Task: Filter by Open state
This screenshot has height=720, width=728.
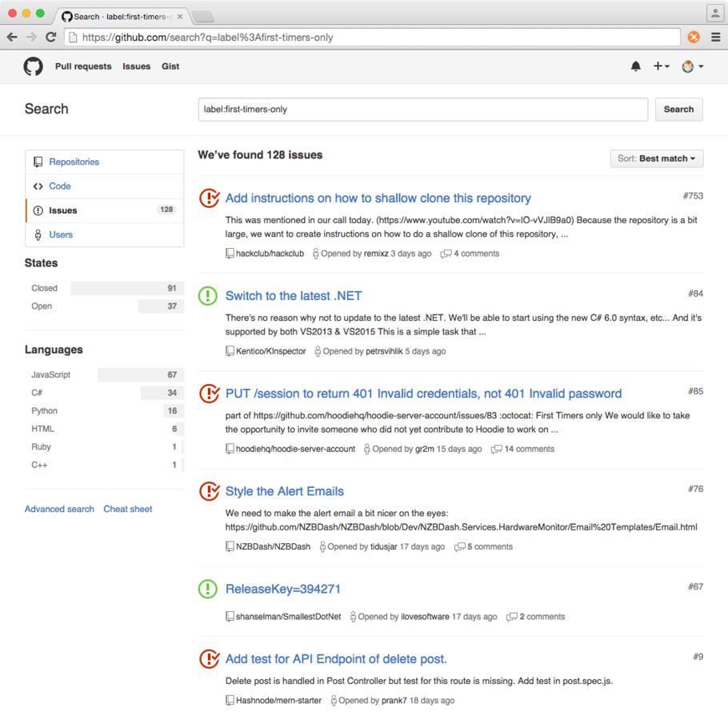Action: pos(105,306)
